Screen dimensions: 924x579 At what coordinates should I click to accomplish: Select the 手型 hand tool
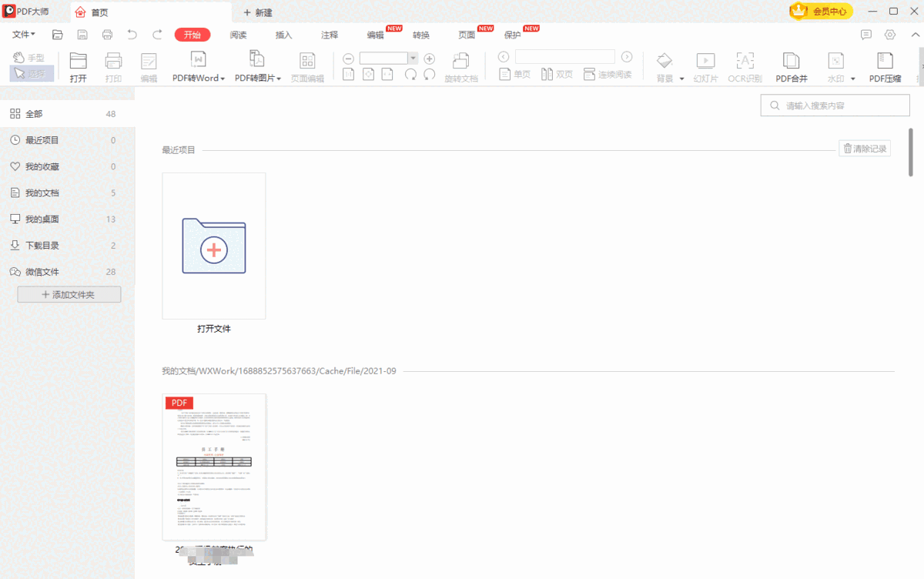pos(29,58)
